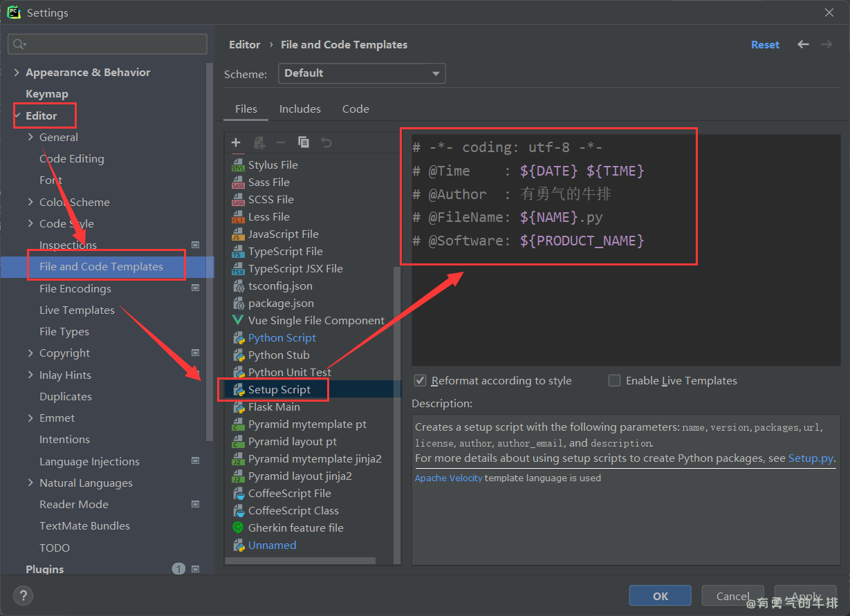The width and height of the screenshot is (850, 616).
Task: Toggle Reformat according to style checkbox
Action: point(420,381)
